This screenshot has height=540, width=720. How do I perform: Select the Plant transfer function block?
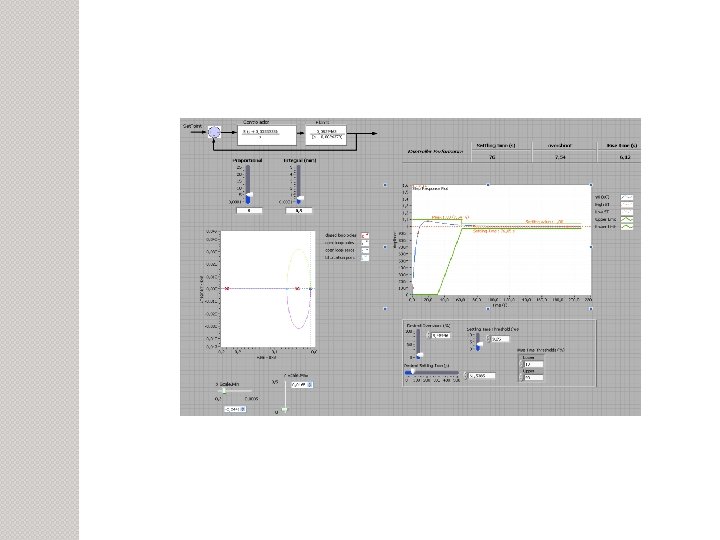pos(326,135)
